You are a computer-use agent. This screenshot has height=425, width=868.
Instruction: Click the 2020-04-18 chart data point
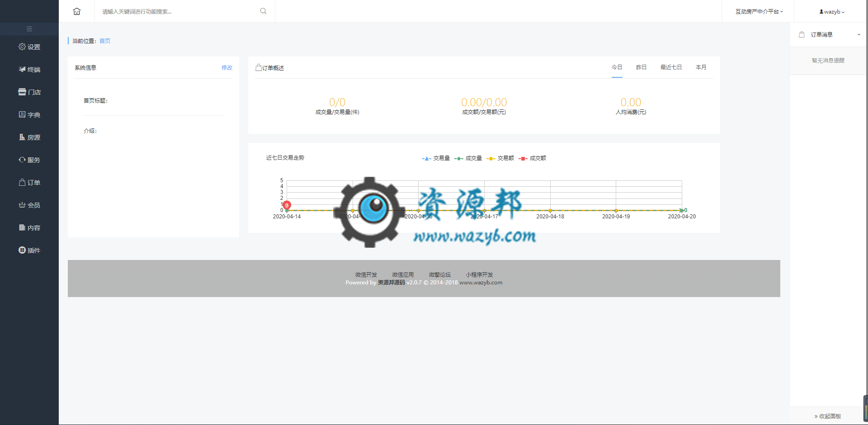click(x=550, y=210)
